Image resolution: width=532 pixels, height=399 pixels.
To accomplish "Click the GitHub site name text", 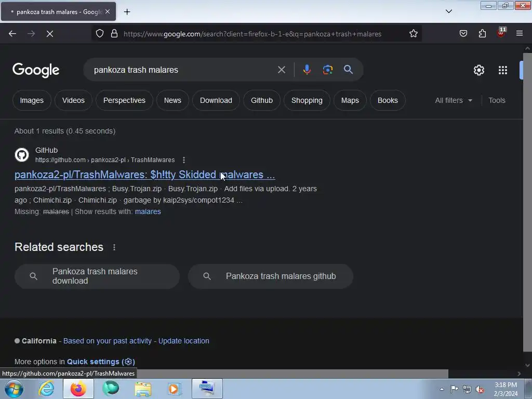I will [46, 150].
